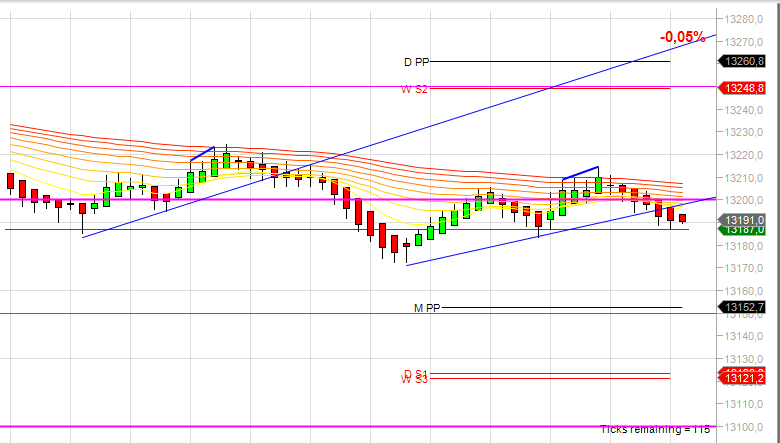780x443 pixels.
Task: Click the W S3 support label
Action: 414,379
